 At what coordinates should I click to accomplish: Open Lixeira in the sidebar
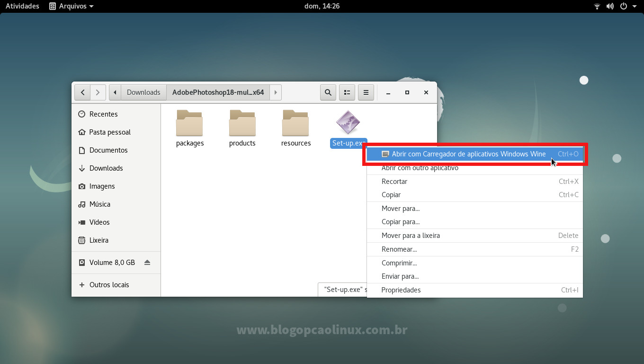[116, 240]
